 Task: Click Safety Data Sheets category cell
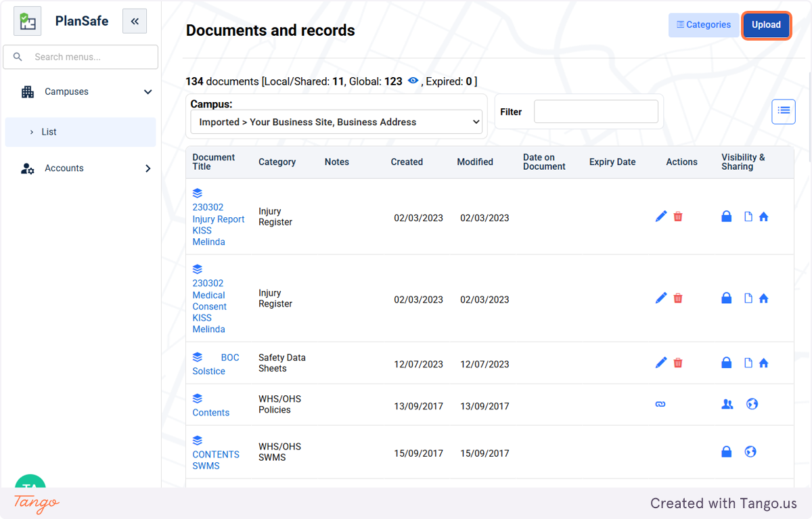click(282, 363)
